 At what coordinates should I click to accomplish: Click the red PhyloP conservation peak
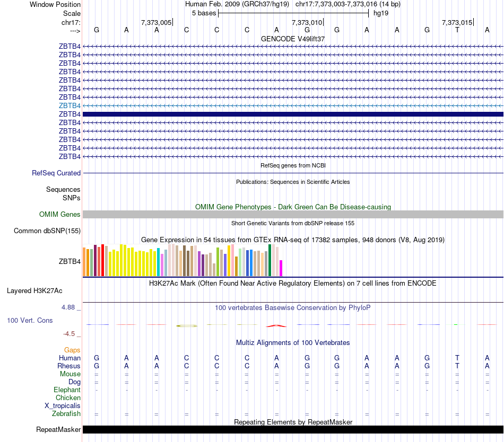pos(276,325)
